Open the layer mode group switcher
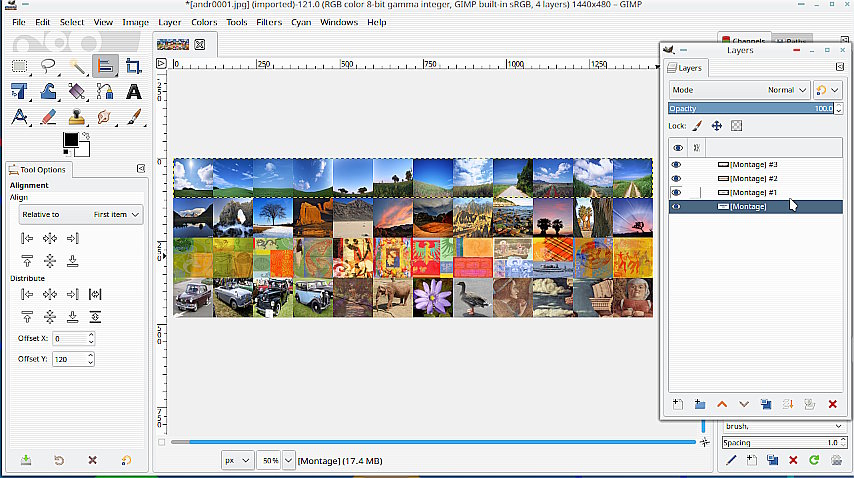Viewport: 854px width, 478px height. 827,90
